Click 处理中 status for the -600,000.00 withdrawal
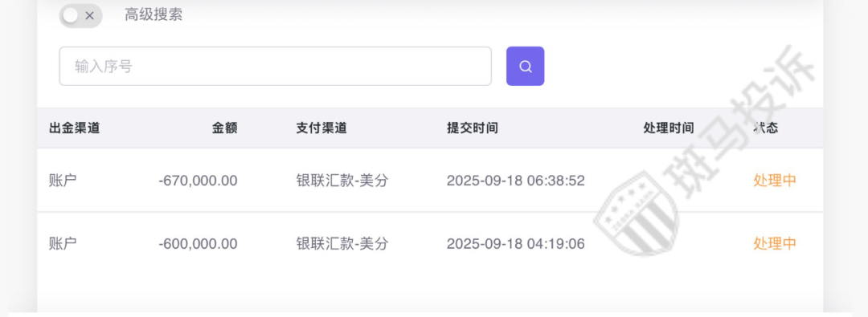Viewport: 868px width, 317px height. (x=775, y=244)
